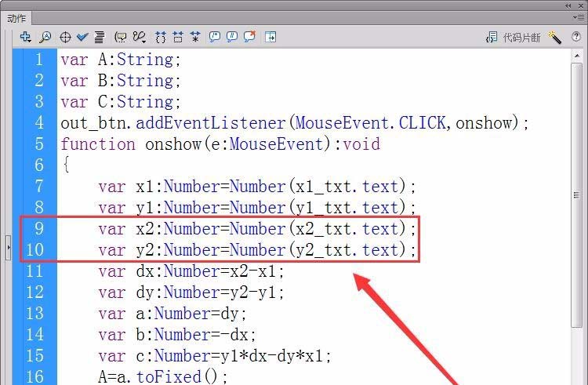
Task: Open debug options dropdown
Action: [x=140, y=37]
